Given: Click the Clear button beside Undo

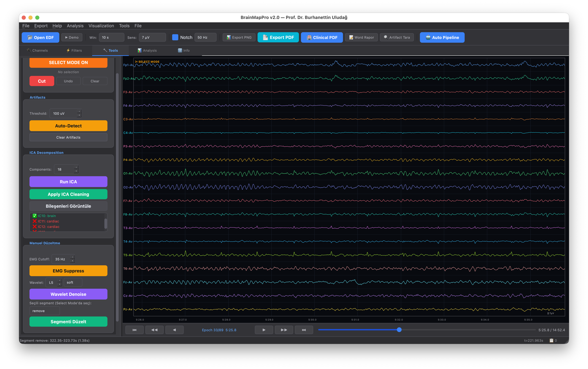Looking at the screenshot, I should (x=95, y=81).
